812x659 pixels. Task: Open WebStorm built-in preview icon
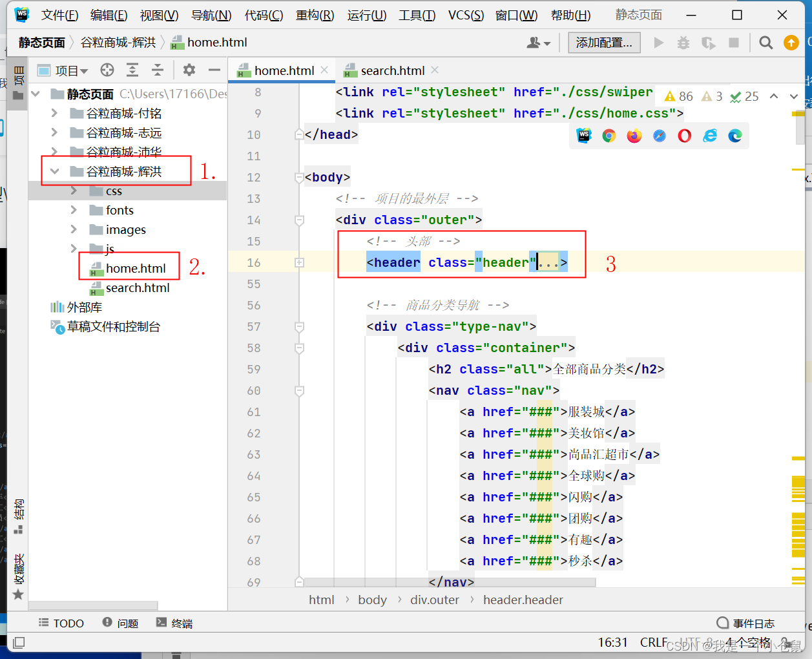584,136
